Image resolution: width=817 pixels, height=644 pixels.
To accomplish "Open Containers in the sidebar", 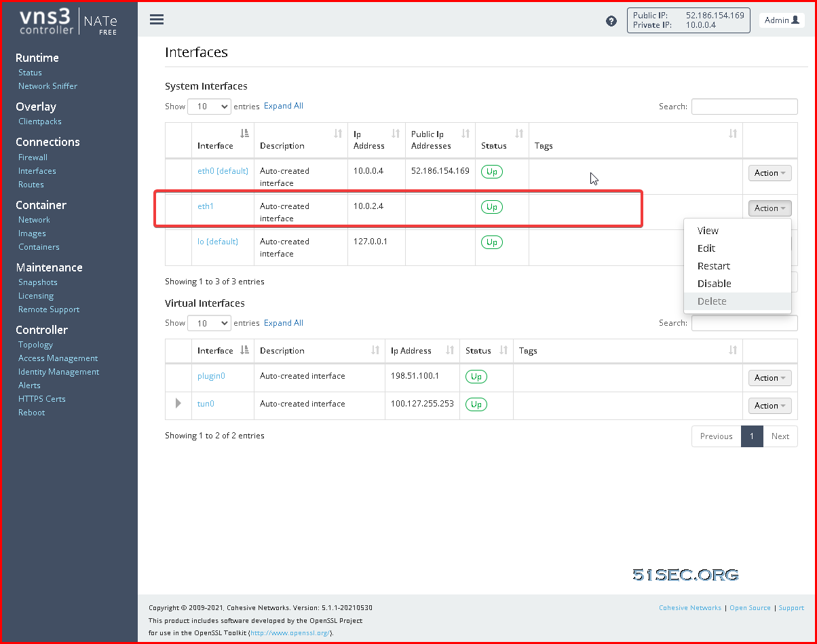I will tap(39, 247).
